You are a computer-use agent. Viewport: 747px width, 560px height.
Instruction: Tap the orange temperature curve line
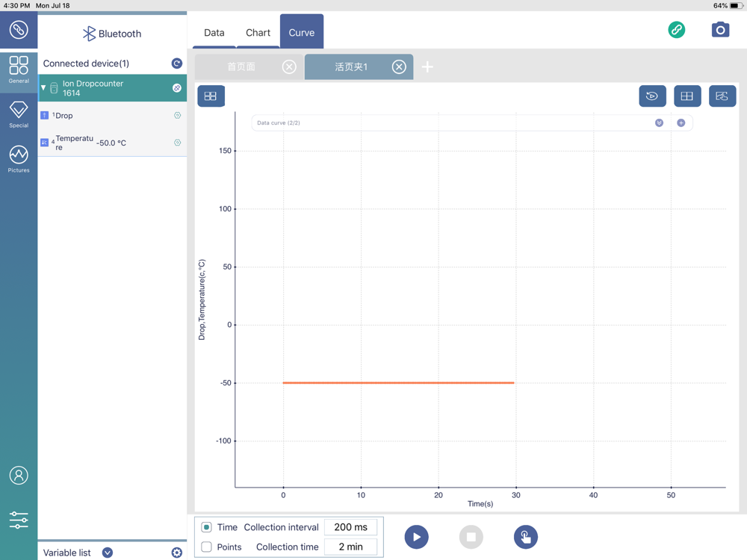[399, 382]
